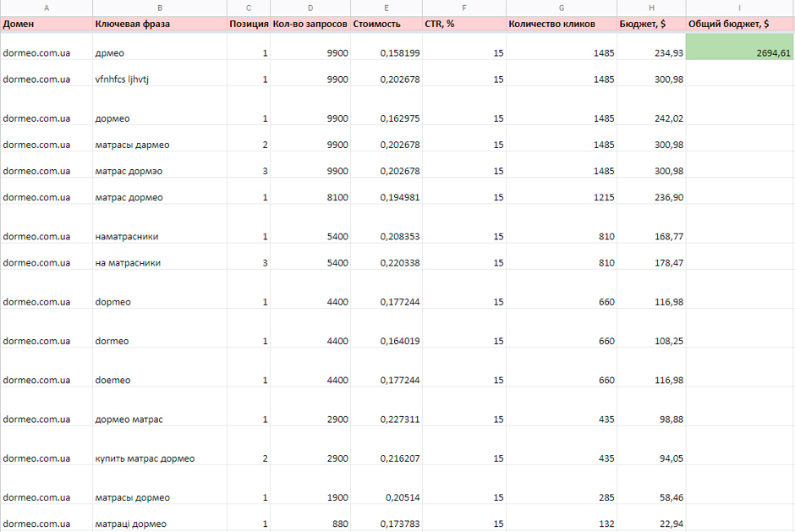
Task: Select the keyword cell 'дормео матрас'
Action: 160,407
